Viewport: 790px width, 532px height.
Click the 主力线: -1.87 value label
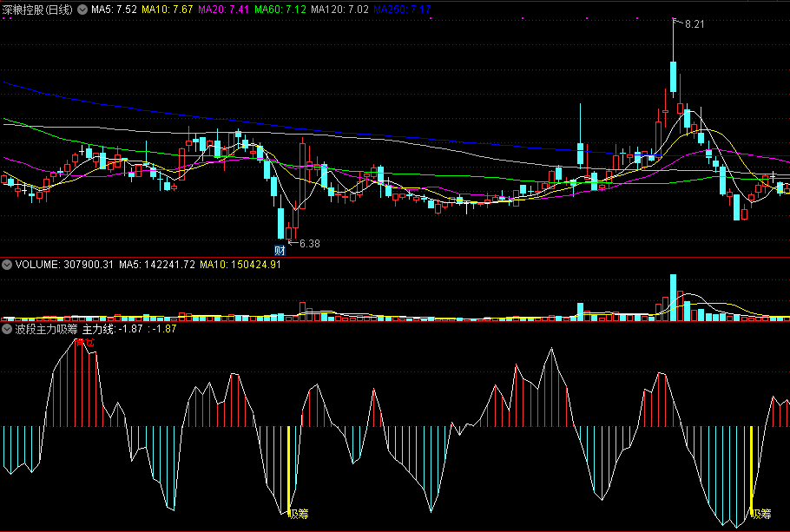coord(112,329)
